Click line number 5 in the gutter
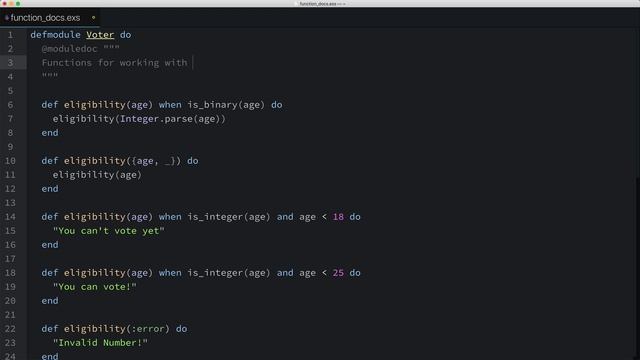Viewport: 640px width, 360px height. coord(10,91)
